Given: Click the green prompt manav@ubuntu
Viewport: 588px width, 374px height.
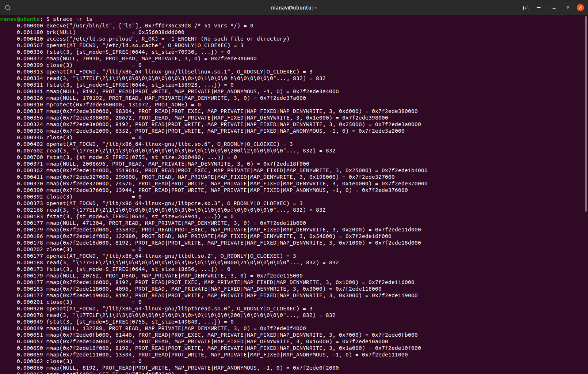Looking at the screenshot, I should point(20,19).
